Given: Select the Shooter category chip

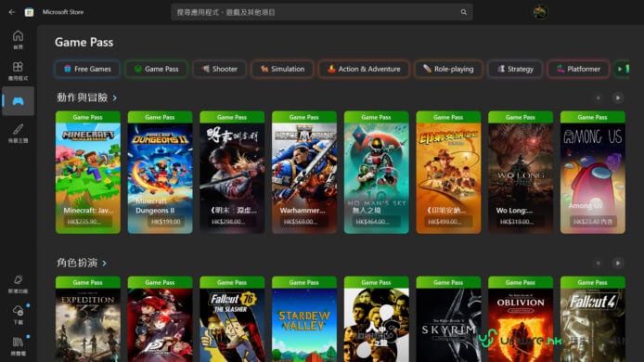Looking at the screenshot, I should point(219,69).
